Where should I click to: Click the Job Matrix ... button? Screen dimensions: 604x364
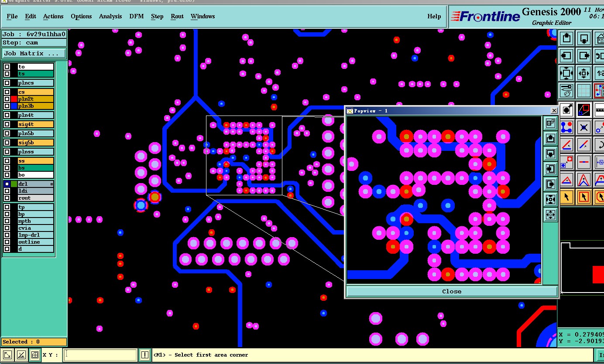(34, 54)
